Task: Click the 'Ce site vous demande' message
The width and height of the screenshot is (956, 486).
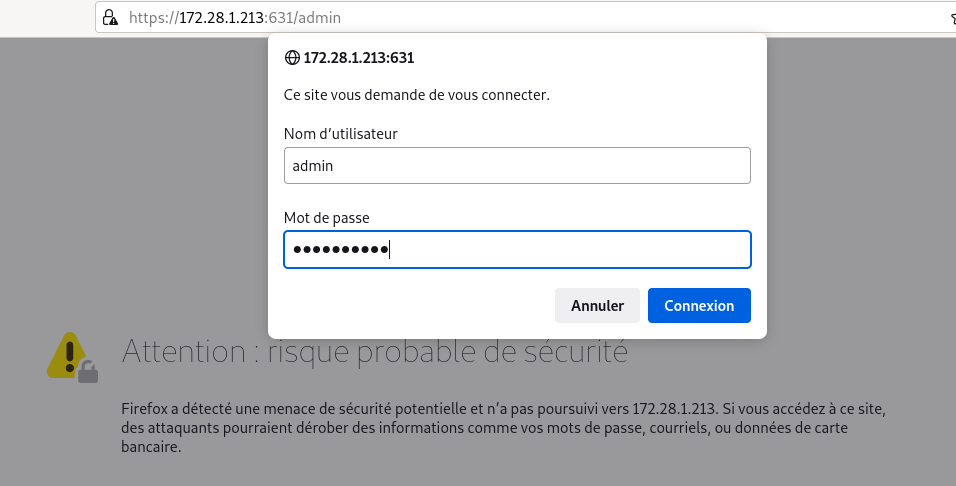Action: [416, 95]
